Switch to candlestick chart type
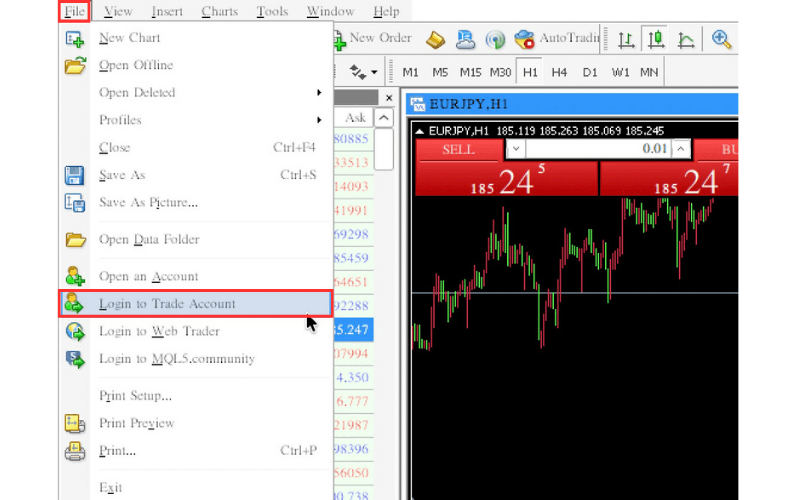This screenshot has height=500, width=800. click(x=656, y=39)
